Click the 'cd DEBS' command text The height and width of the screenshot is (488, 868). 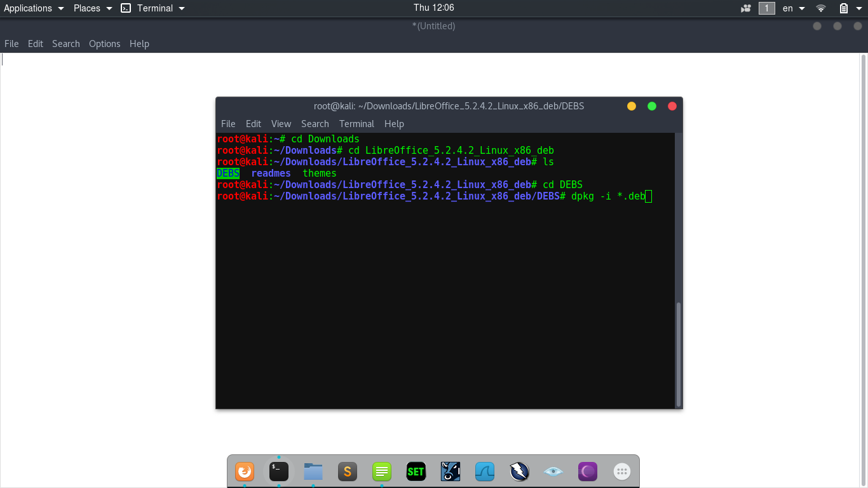[562, 185]
